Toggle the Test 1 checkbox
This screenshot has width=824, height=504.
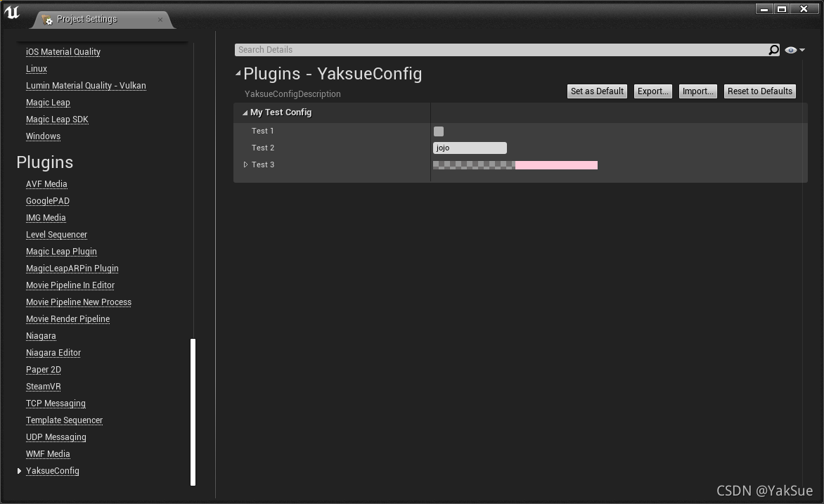(439, 131)
